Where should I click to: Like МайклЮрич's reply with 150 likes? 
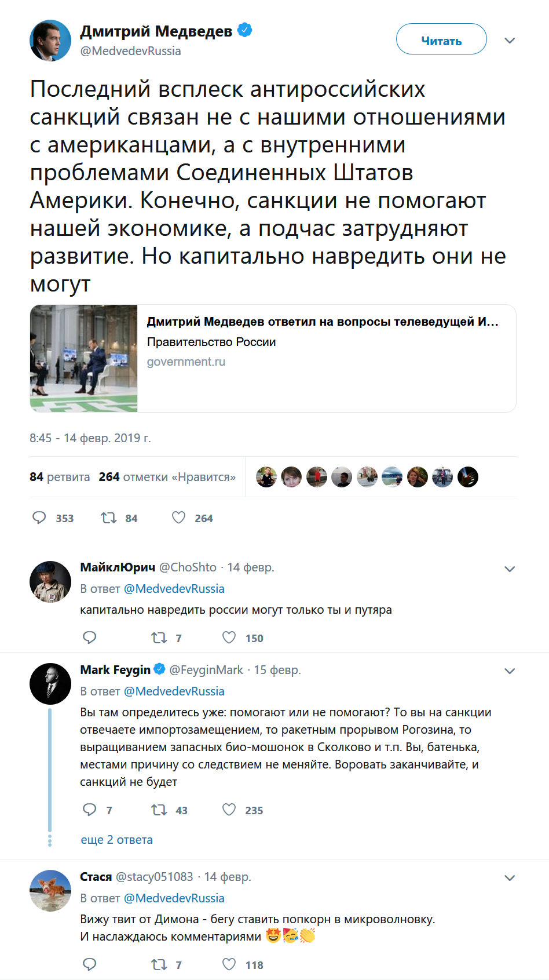229,637
